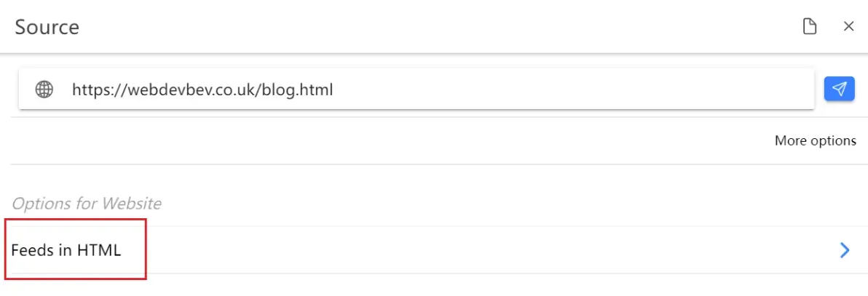The image size is (868, 296).
Task: Select the Feeds in HTML option
Action: (x=433, y=250)
